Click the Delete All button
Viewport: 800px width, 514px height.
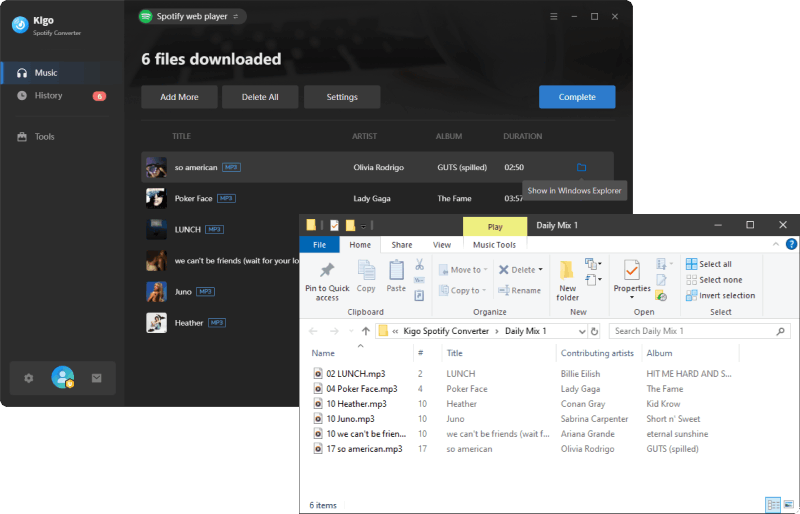260,97
